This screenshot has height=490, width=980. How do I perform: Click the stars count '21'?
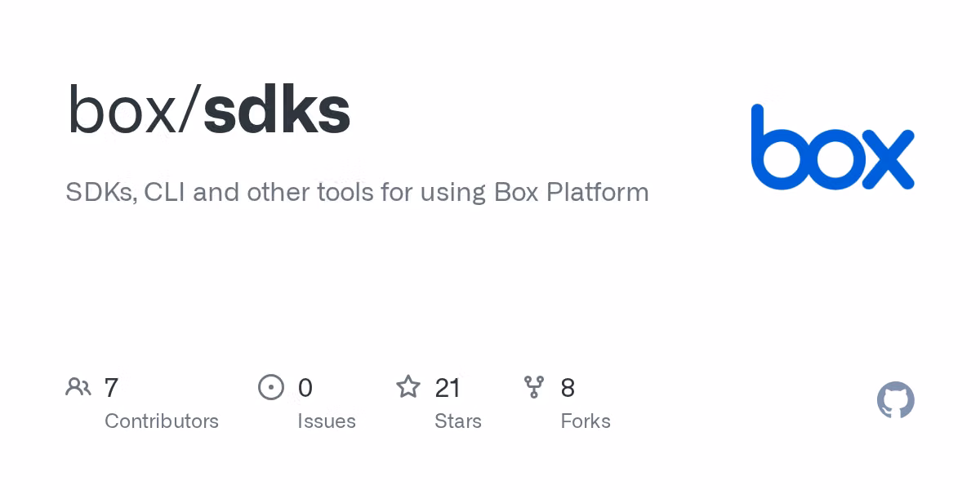pos(448,388)
